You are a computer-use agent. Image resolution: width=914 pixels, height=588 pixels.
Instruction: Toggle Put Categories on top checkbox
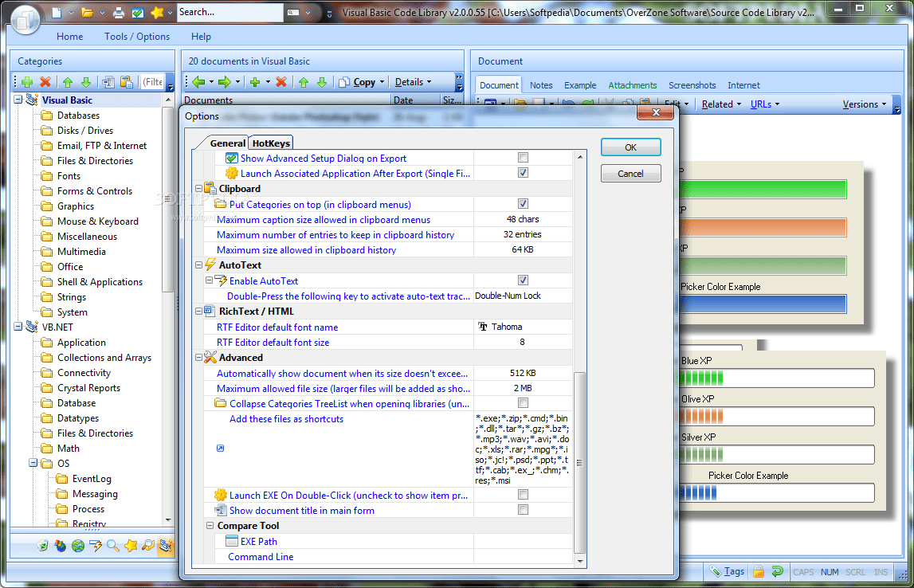click(x=523, y=203)
